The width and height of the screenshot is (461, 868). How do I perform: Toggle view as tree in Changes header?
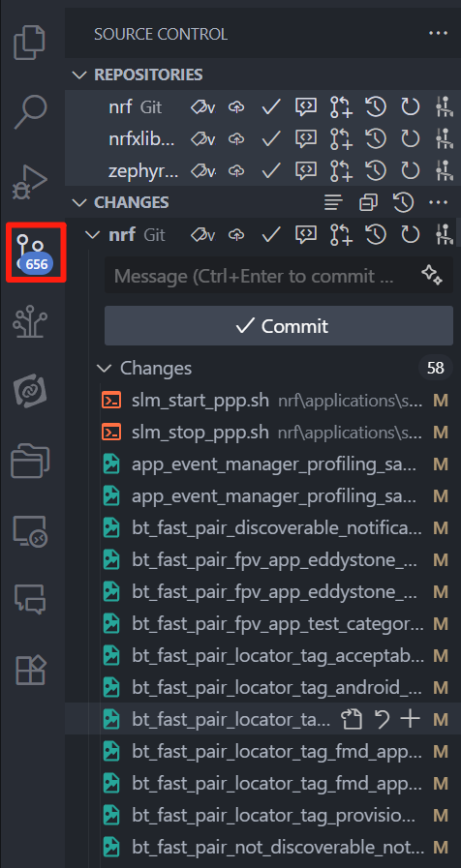[333, 202]
